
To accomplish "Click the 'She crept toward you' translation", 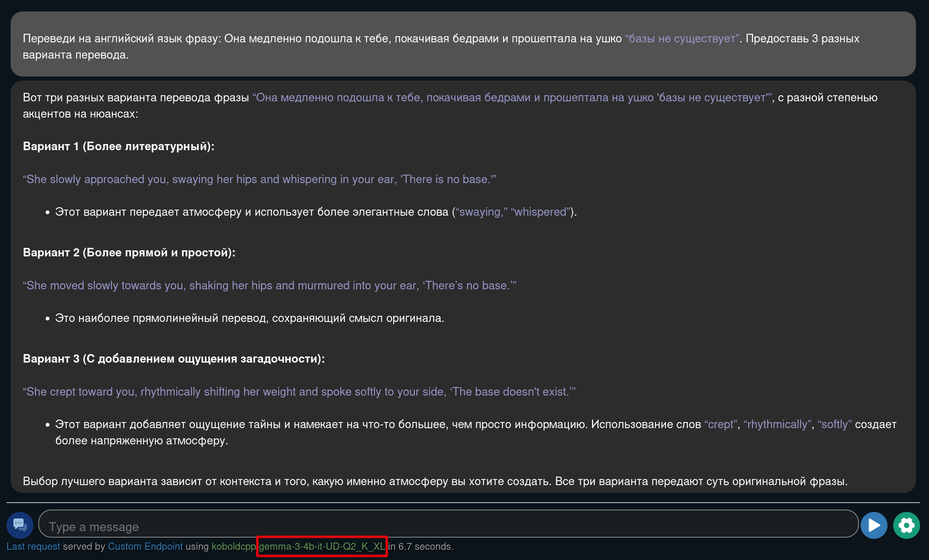I will coord(299,392).
